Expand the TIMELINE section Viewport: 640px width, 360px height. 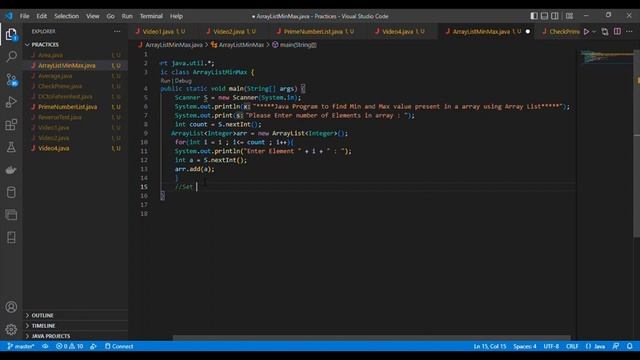click(43, 326)
